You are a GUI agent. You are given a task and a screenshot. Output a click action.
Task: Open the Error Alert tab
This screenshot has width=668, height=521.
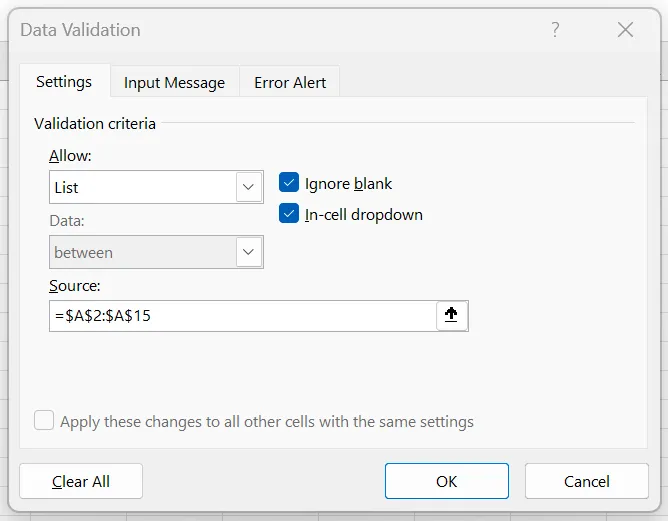point(290,83)
